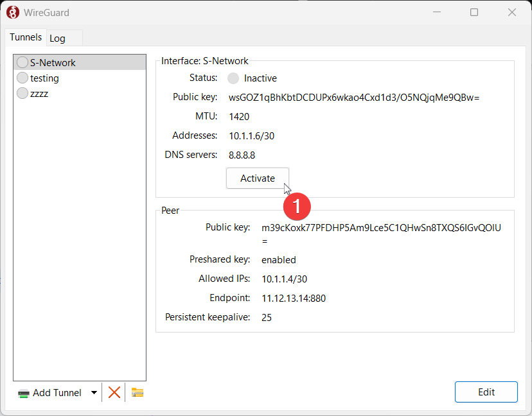Close the WireGuard window
Viewport: 532px width, 416px height.
click(512, 12)
